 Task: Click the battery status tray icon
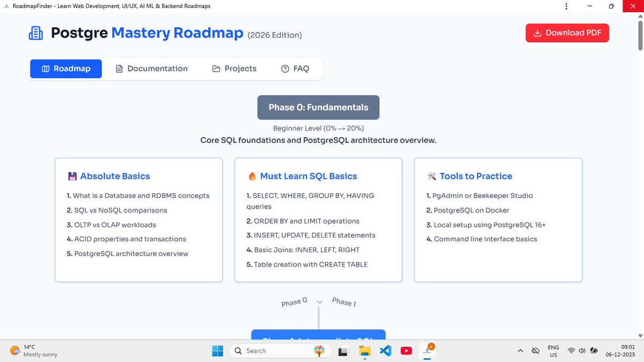tap(594, 351)
